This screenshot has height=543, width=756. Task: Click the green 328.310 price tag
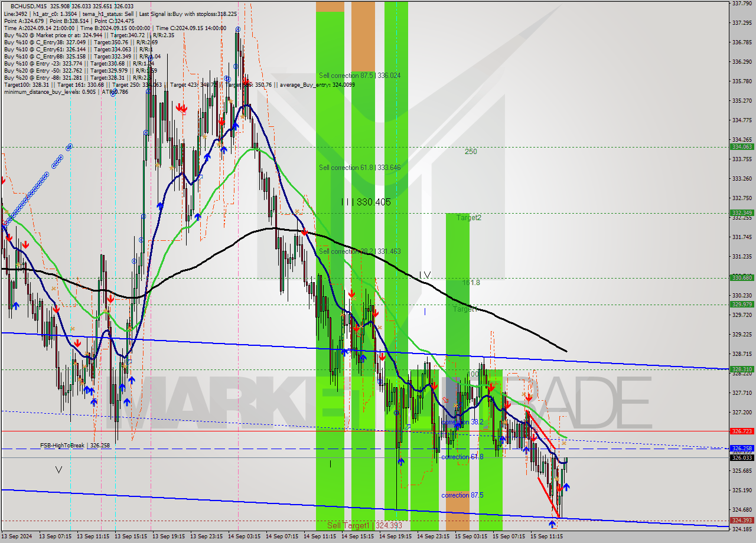[x=742, y=369]
